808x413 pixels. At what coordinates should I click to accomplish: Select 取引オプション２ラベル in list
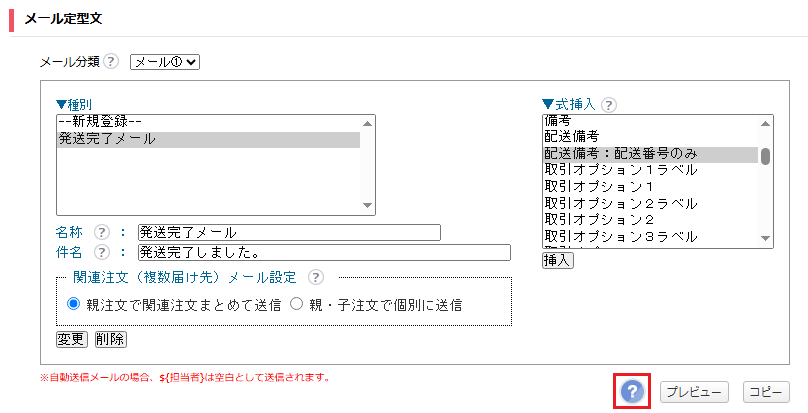tap(650, 204)
